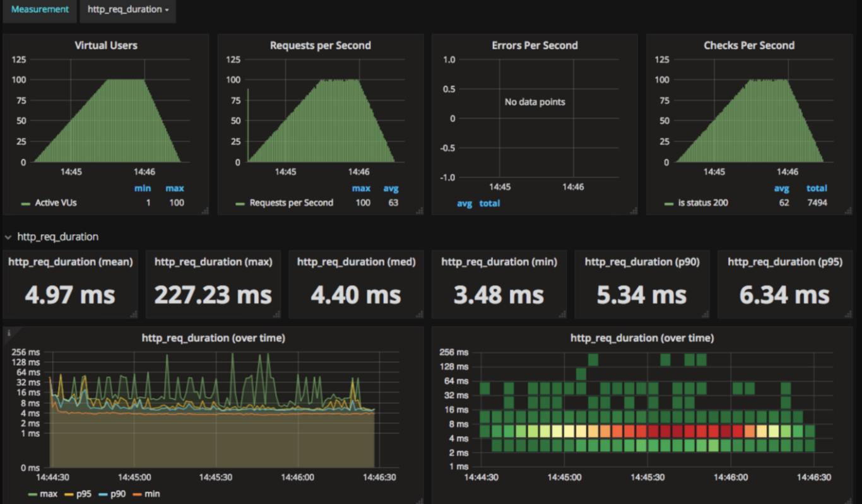This screenshot has width=862, height=504.
Task: Toggle the p95 series in the line graph legend
Action: pos(85,493)
